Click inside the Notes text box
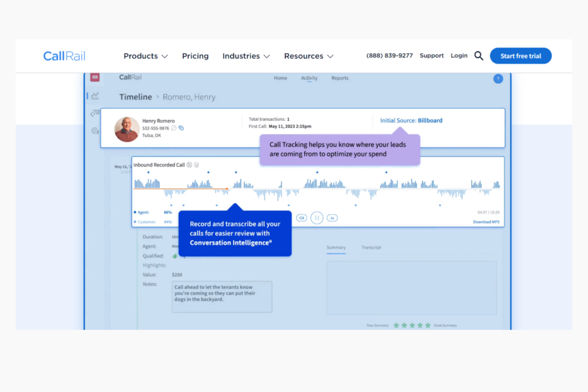The width and height of the screenshot is (588, 392). (222, 297)
